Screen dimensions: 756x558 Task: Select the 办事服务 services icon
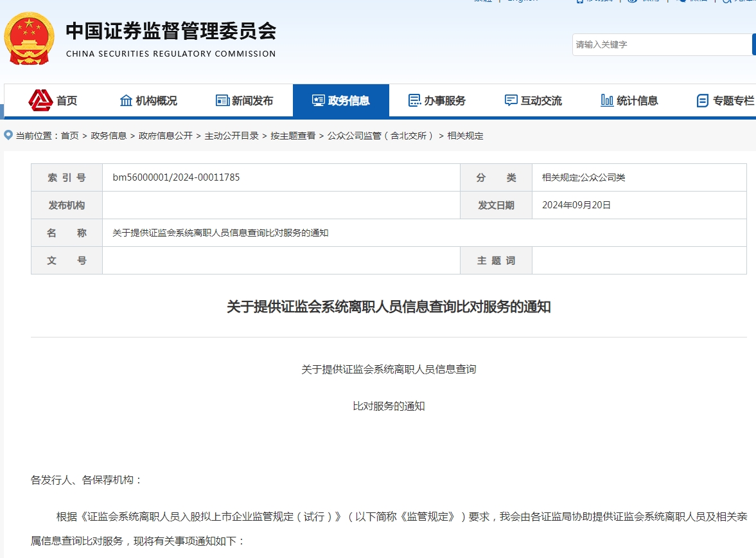tap(415, 100)
